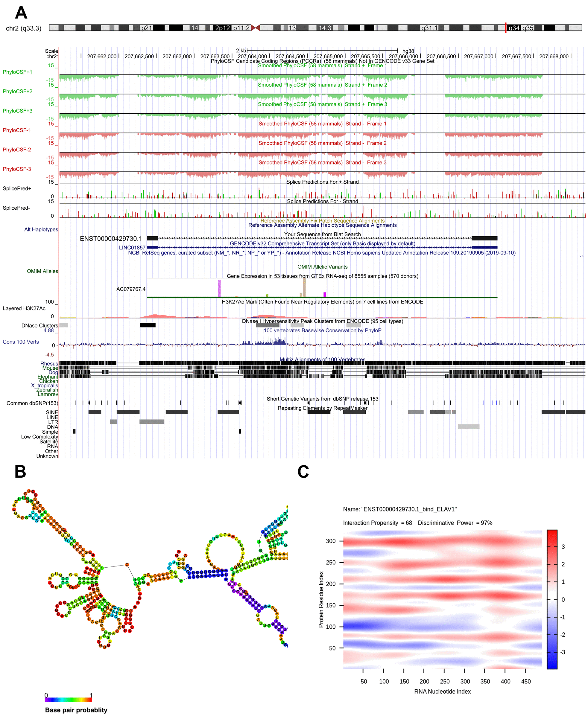588x716 pixels.
Task: Click the Base pair probability rainbow color bar
Action: coord(69,700)
